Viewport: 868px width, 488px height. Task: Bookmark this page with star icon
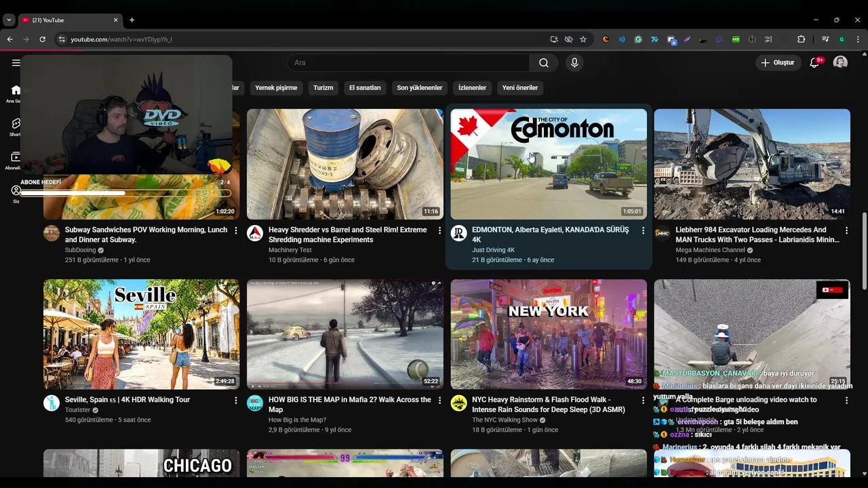pyautogui.click(x=583, y=39)
